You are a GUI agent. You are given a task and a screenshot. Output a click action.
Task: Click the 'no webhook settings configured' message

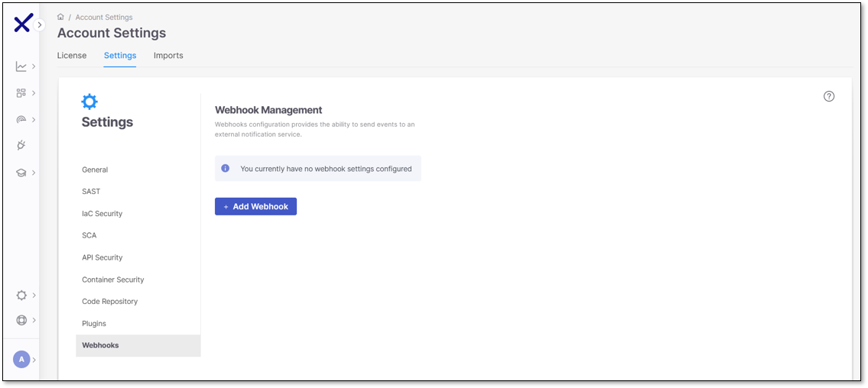pos(326,169)
